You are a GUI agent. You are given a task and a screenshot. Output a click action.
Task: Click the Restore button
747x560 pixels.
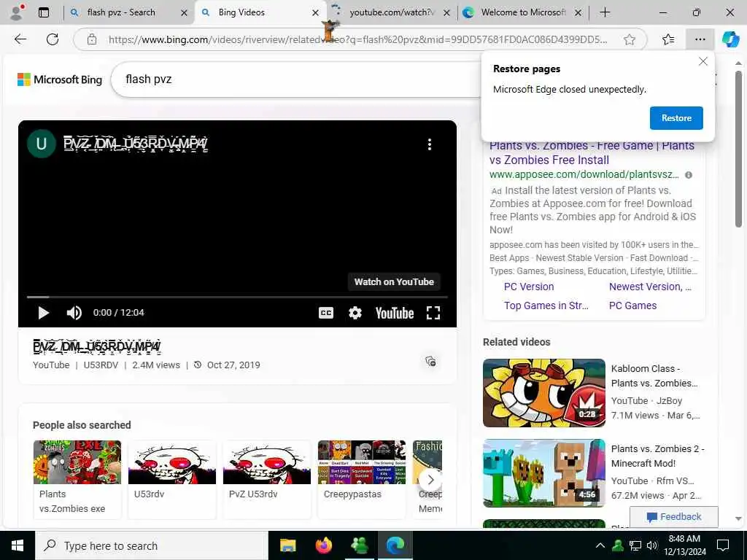(x=676, y=118)
